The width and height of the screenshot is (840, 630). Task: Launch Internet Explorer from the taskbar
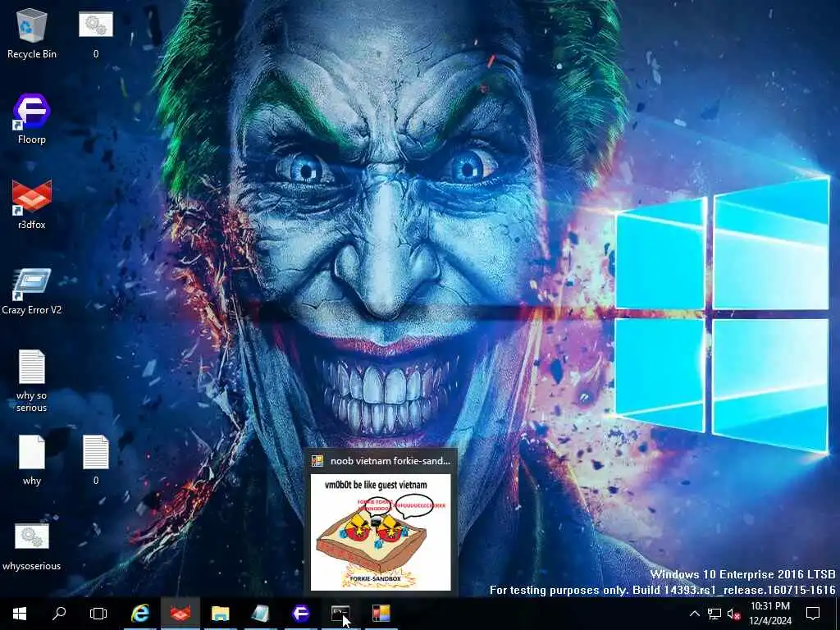pos(140,614)
